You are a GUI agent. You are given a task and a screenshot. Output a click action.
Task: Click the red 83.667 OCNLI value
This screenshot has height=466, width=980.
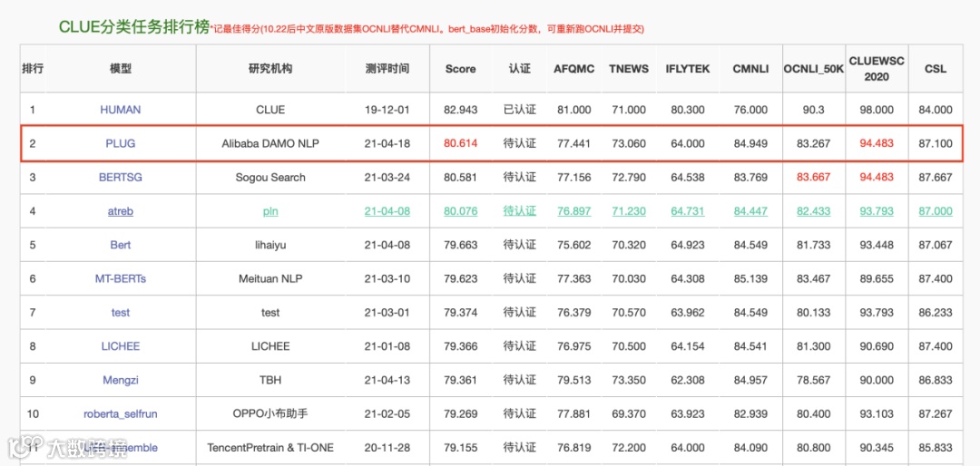[814, 178]
